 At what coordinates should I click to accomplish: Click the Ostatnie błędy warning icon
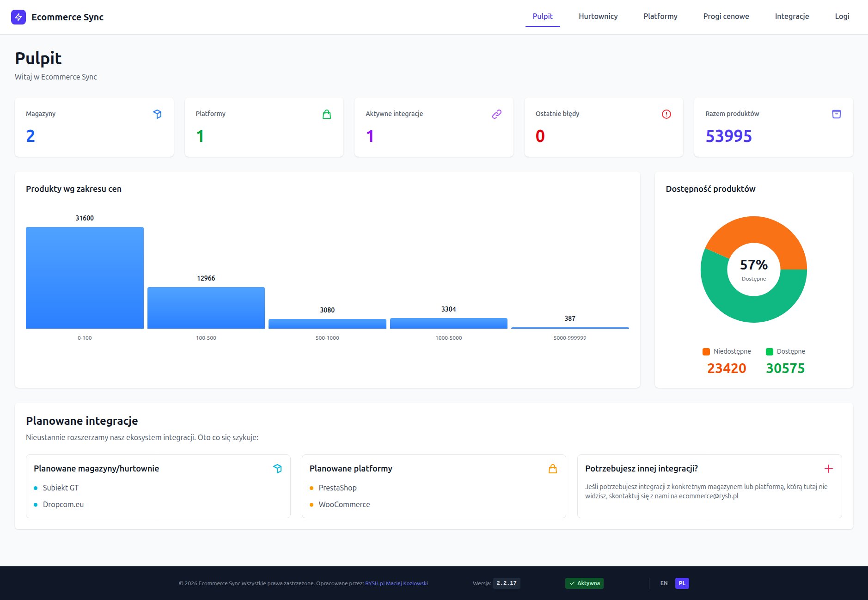tap(666, 114)
